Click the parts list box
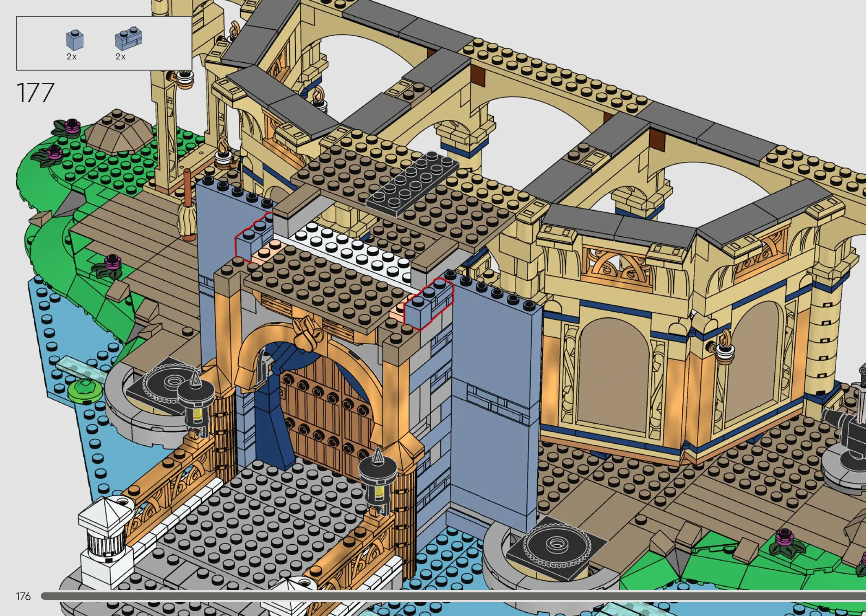 click(104, 43)
